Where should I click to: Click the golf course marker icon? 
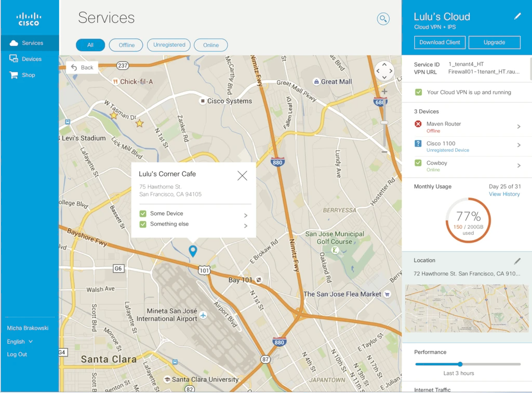(335, 251)
